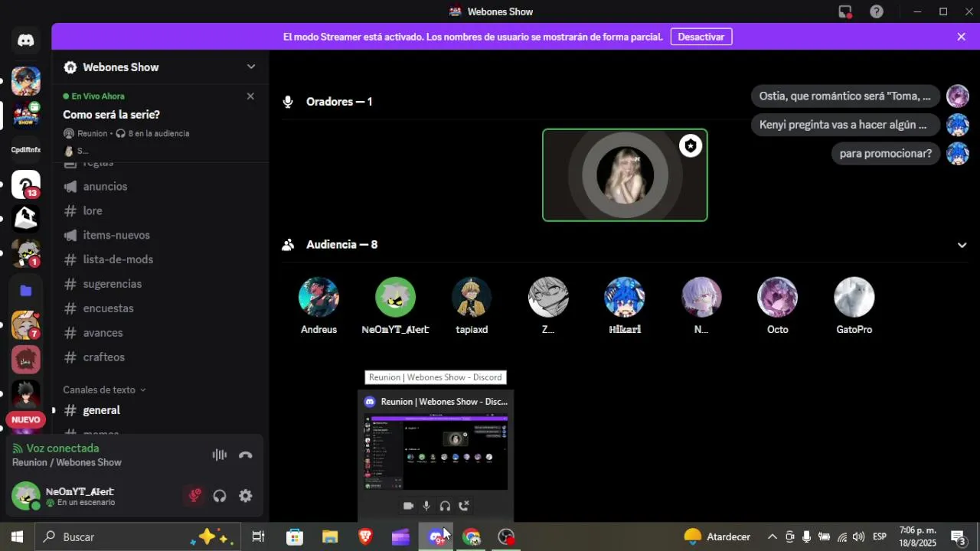
Task: Open Discord help icon in title bar
Action: pyautogui.click(x=877, y=11)
